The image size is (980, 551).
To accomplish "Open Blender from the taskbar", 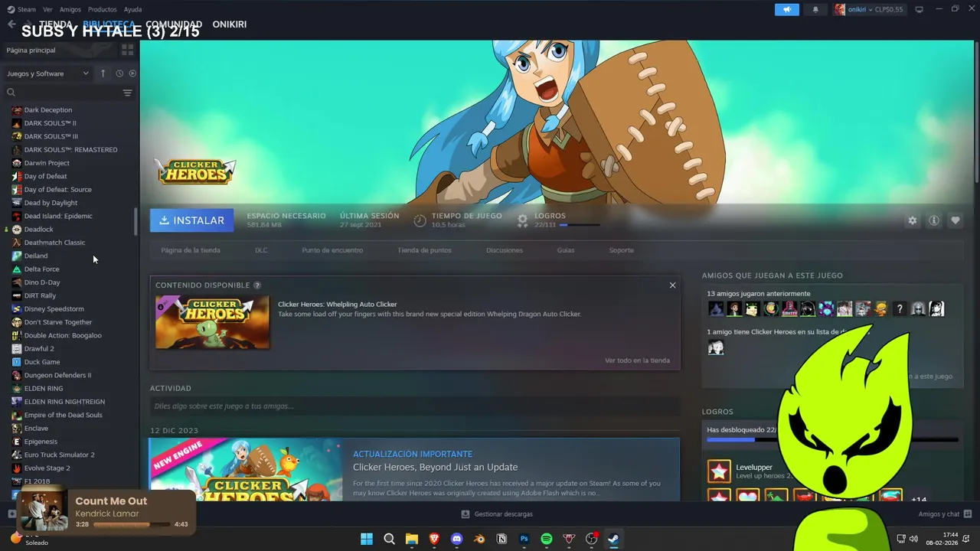I will point(479,539).
